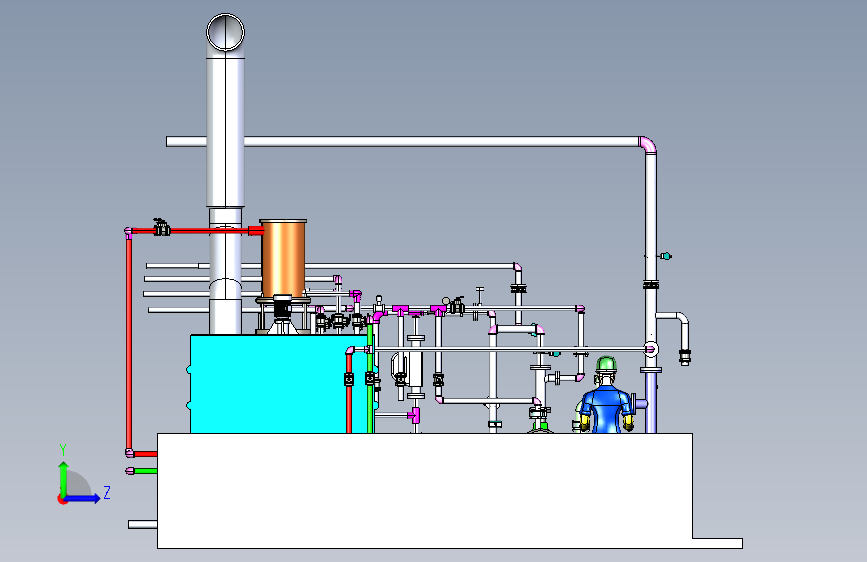This screenshot has width=867, height=562.
Task: Pick the teal gauge on the right riser pipe
Action: 666,256
